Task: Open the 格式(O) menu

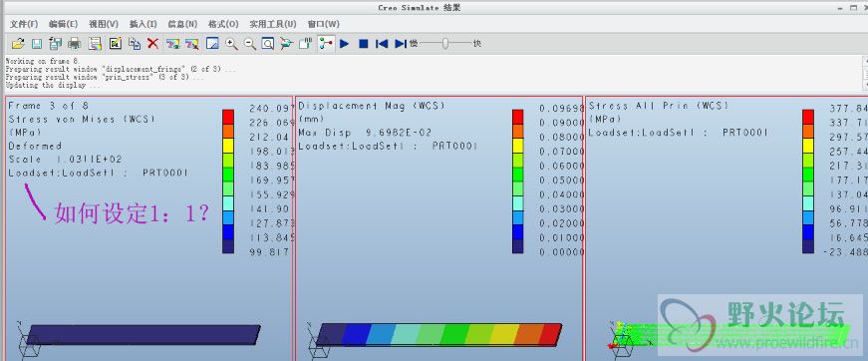Action: pyautogui.click(x=223, y=24)
